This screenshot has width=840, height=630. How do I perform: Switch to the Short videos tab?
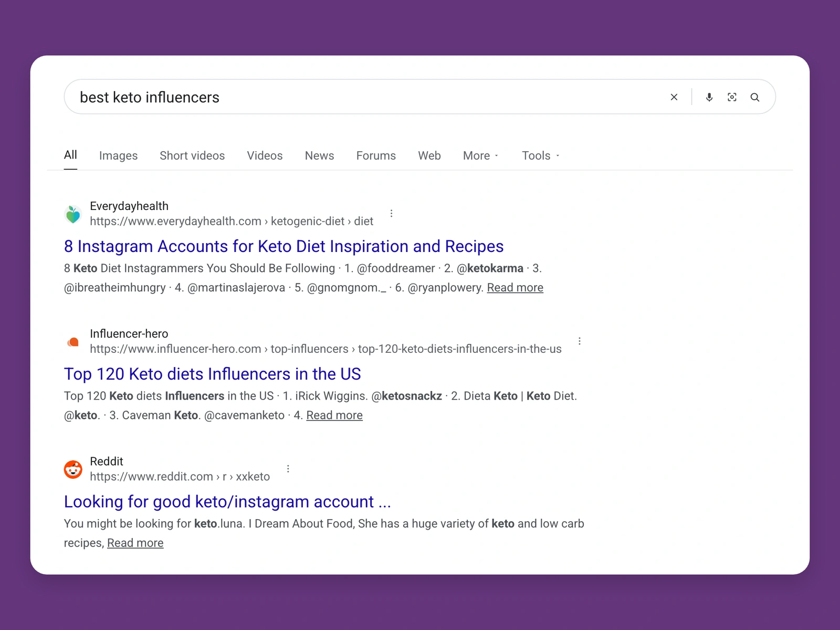click(x=192, y=155)
